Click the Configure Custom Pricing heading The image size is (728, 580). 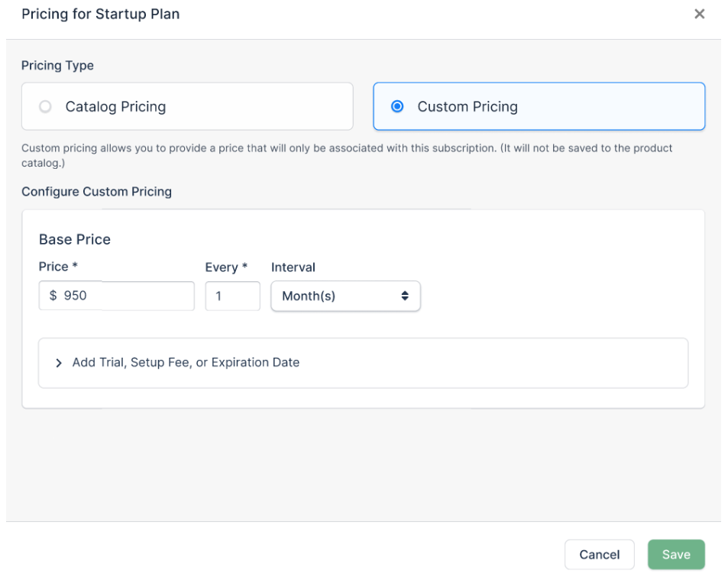[96, 192]
